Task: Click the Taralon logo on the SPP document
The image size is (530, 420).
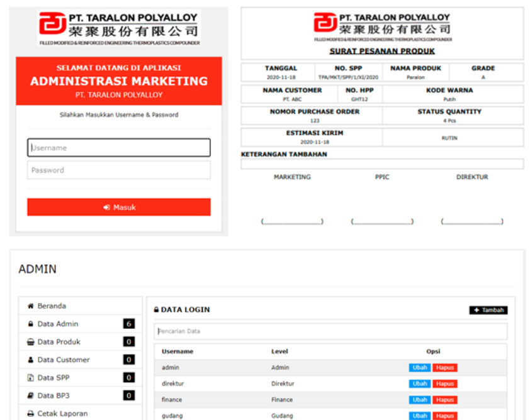Action: [383, 26]
